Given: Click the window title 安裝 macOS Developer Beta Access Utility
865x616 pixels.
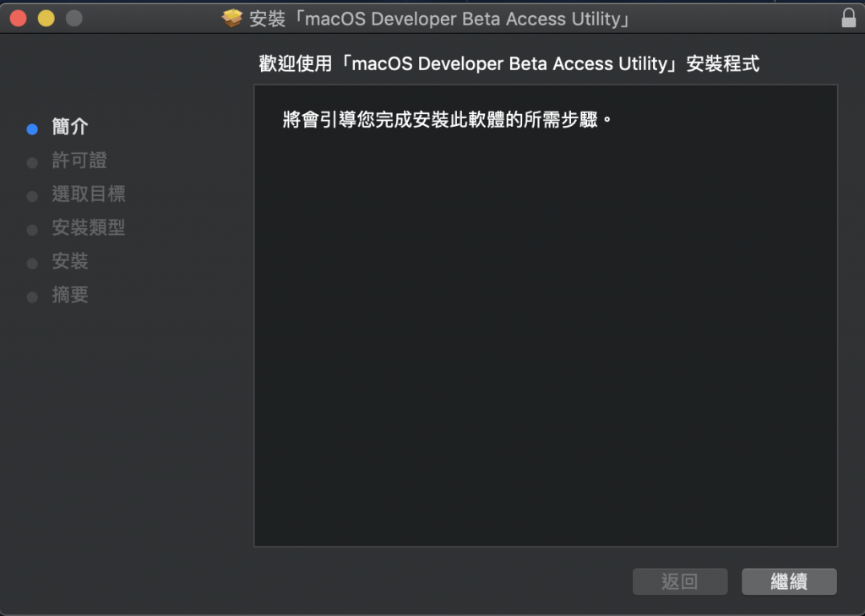Looking at the screenshot, I should coord(439,19).
